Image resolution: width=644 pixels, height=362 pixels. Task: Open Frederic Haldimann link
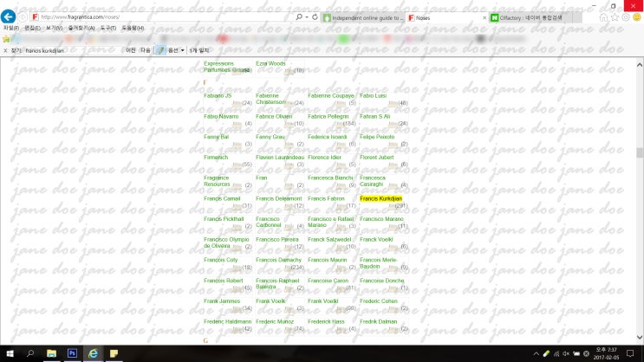tap(228, 322)
